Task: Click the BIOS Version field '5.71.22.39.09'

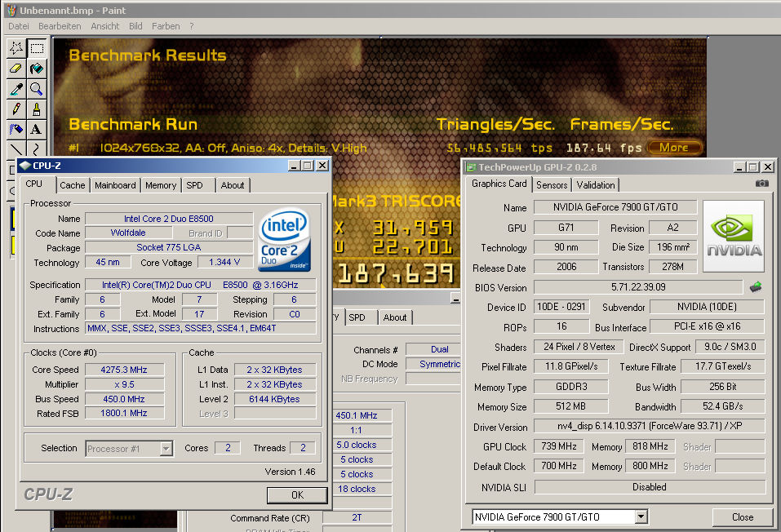Action: (x=638, y=287)
